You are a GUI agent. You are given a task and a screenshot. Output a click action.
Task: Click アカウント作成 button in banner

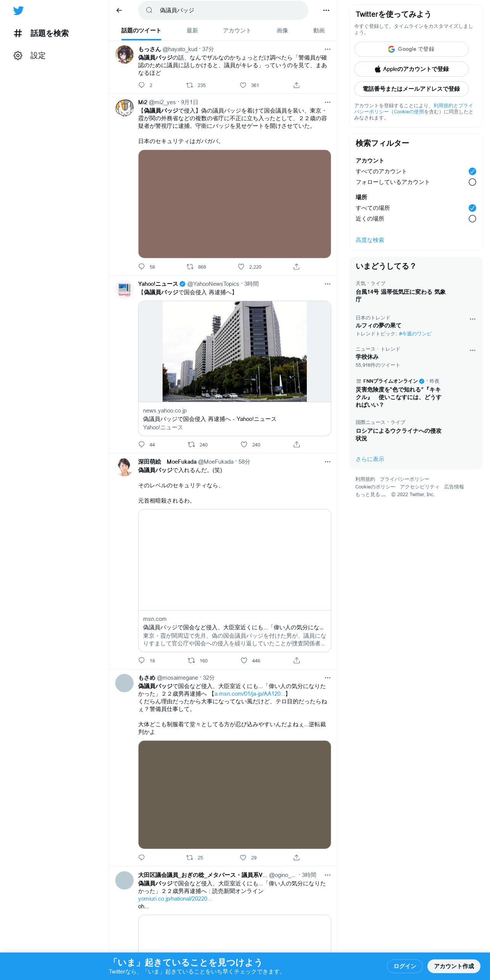454,966
